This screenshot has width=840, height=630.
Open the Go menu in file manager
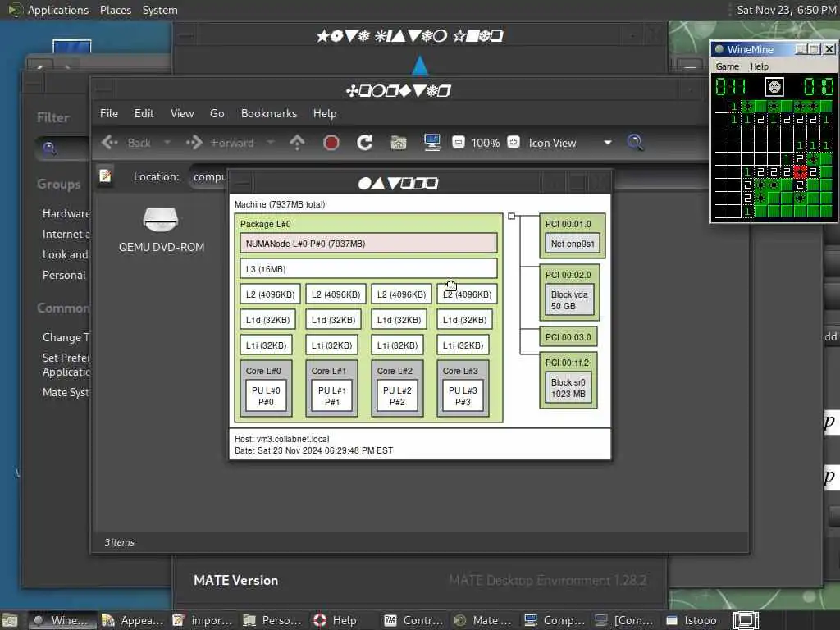pyautogui.click(x=217, y=113)
